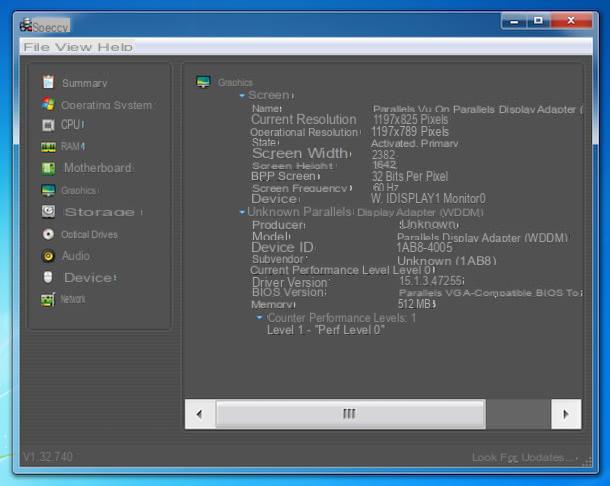Image resolution: width=610 pixels, height=486 pixels.
Task: Select the Producer row label
Action: [x=278, y=225]
